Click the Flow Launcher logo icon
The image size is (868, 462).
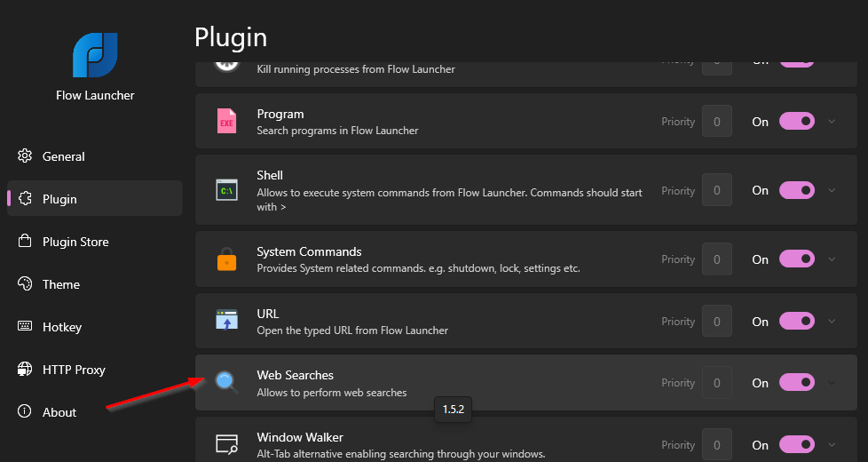pos(95,55)
